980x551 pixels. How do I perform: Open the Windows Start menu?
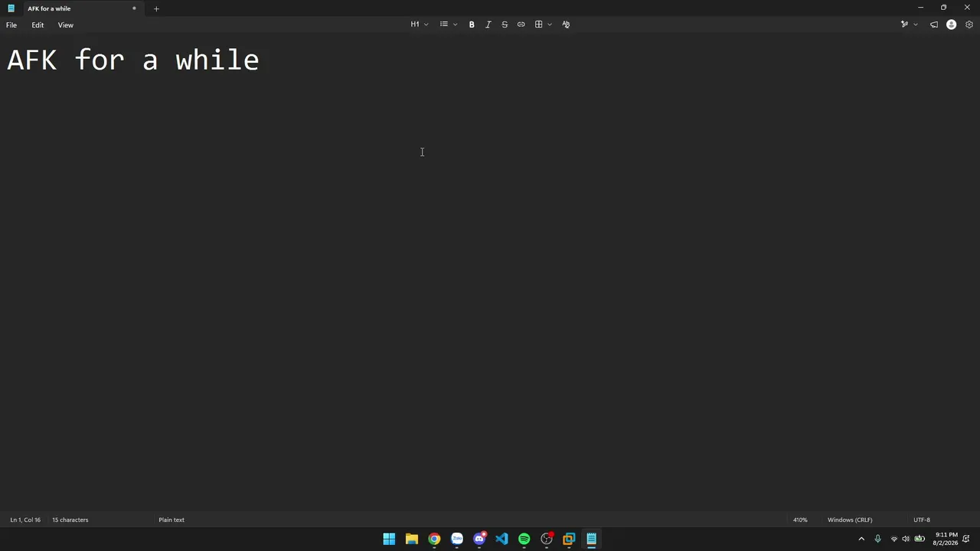coord(389,539)
